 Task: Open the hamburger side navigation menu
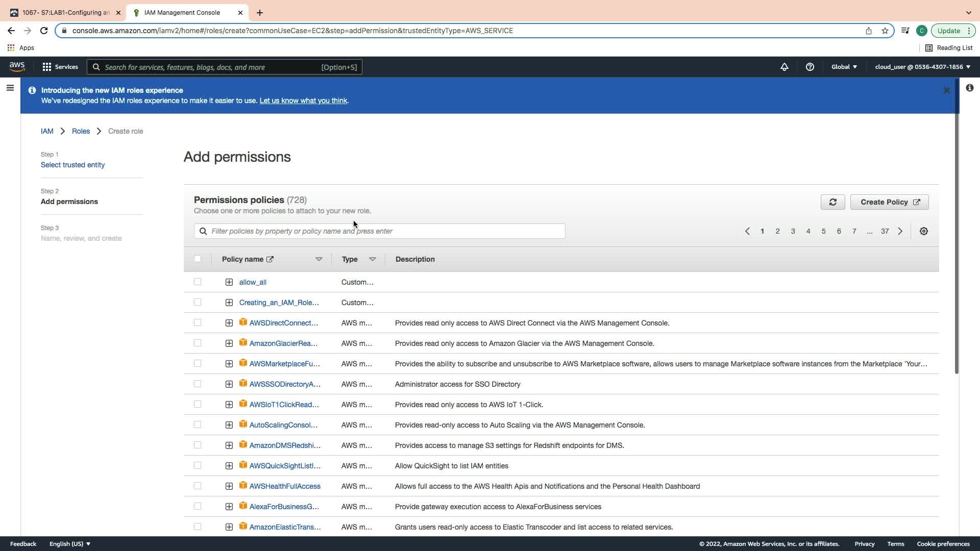[x=10, y=88]
